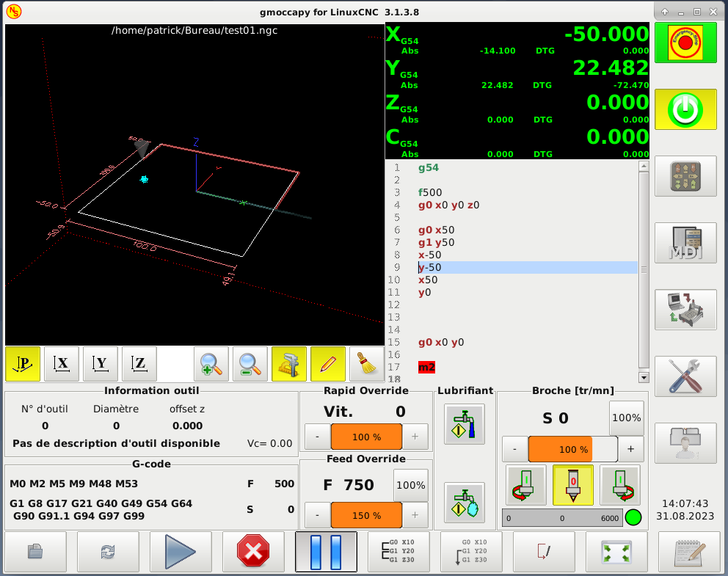This screenshot has width=728, height=576.
Task: Toggle optional block skip
Action: 544,552
